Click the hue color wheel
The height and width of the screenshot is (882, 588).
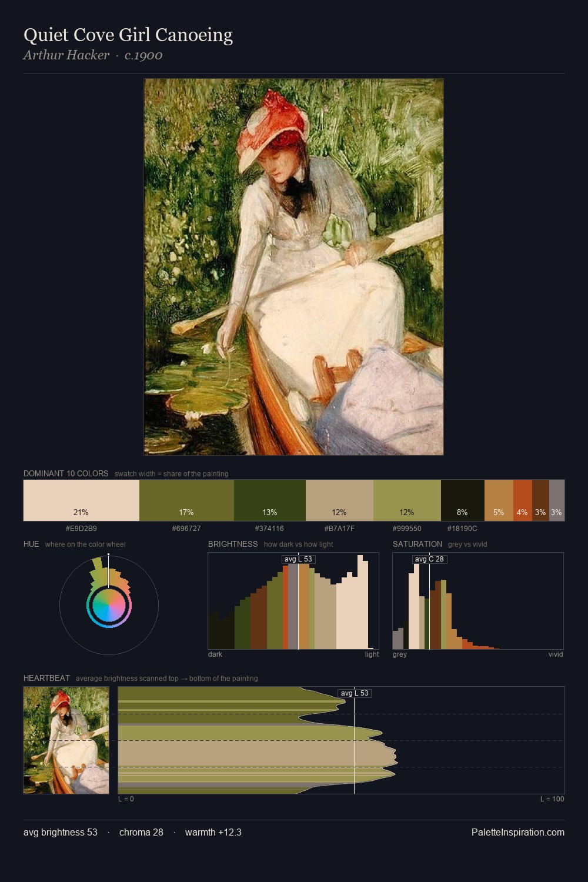[109, 605]
